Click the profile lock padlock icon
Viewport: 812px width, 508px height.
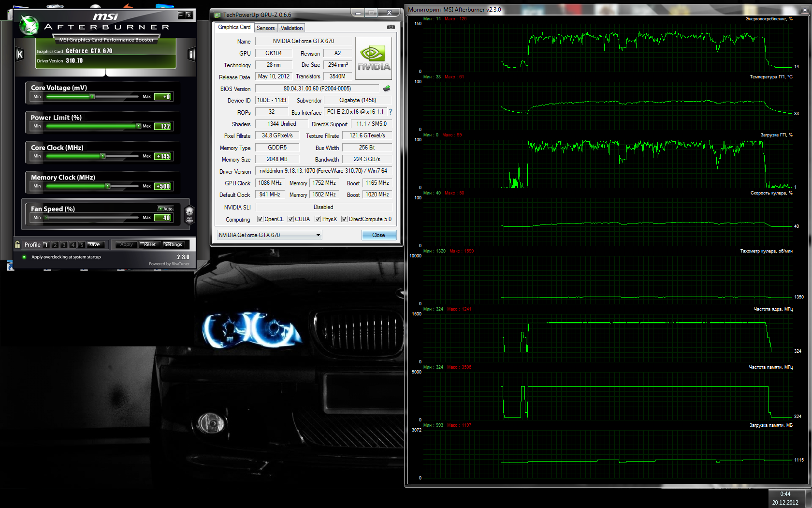17,244
